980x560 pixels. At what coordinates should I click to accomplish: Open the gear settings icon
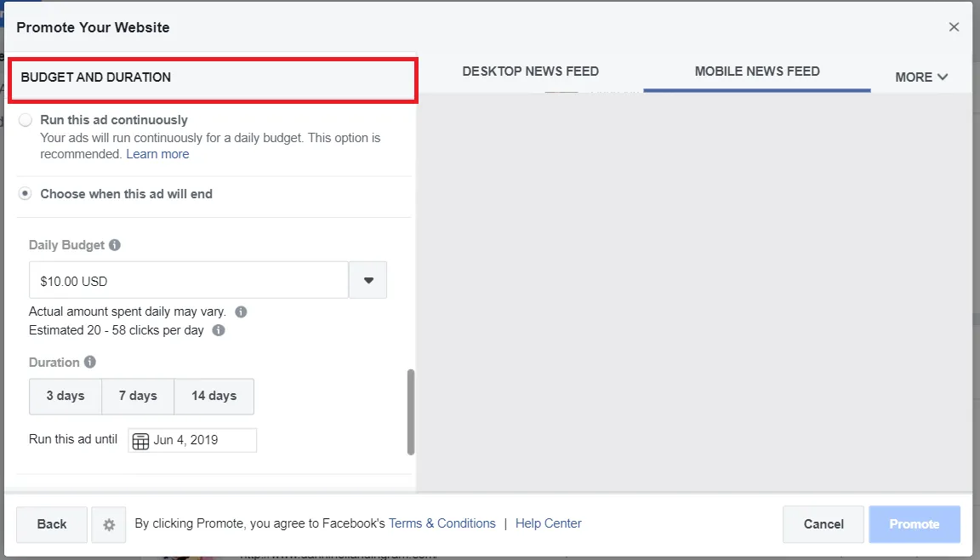click(109, 524)
